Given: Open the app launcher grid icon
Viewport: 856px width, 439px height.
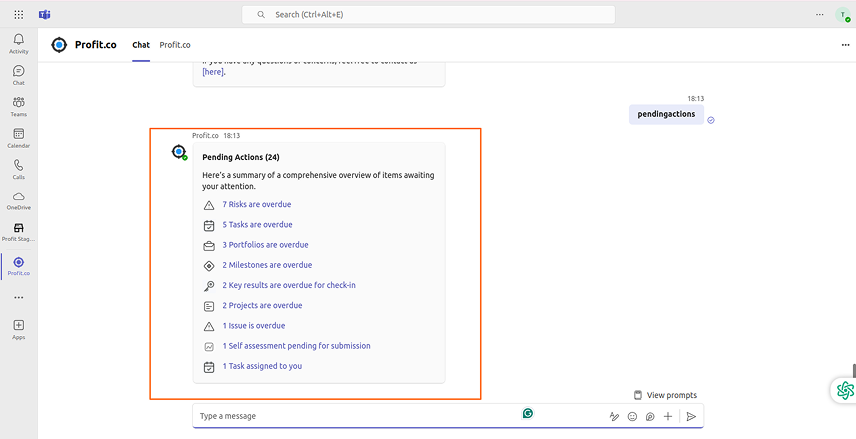Looking at the screenshot, I should click(19, 15).
